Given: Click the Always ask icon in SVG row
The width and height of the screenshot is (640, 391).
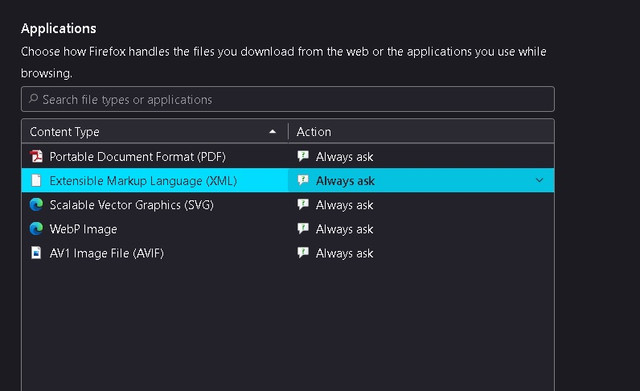Looking at the screenshot, I should click(x=303, y=204).
